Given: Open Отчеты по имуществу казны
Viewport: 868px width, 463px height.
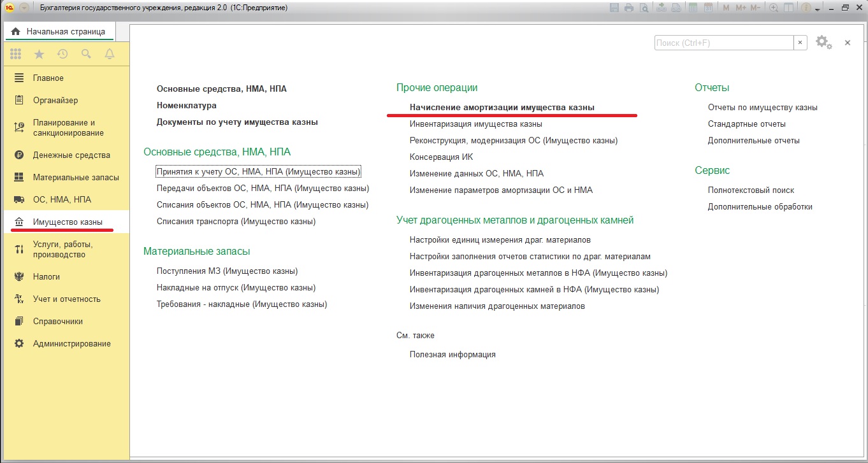Looking at the screenshot, I should click(762, 108).
